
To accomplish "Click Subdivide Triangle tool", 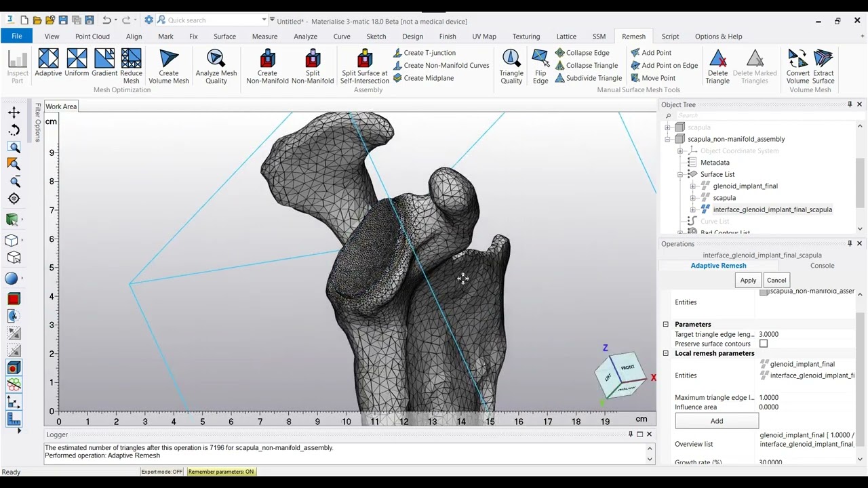I will [589, 78].
